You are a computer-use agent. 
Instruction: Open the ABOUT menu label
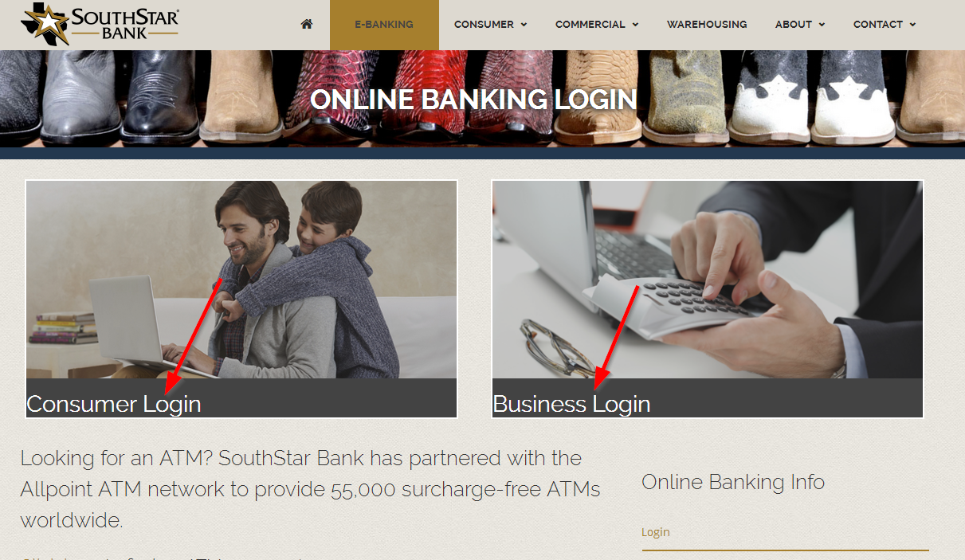pos(794,25)
